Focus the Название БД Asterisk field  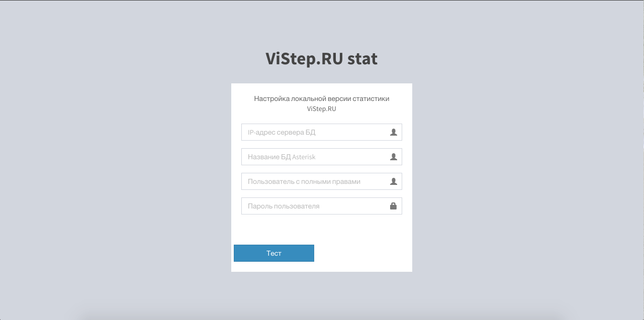(322, 157)
